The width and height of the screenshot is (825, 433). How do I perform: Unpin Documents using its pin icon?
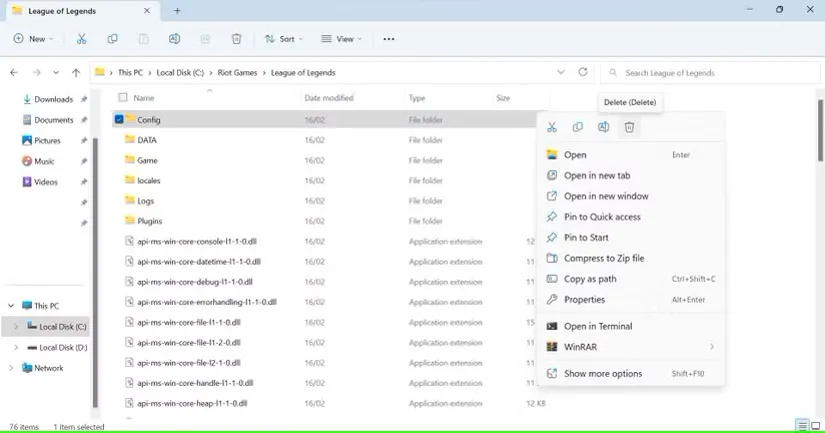(x=84, y=120)
